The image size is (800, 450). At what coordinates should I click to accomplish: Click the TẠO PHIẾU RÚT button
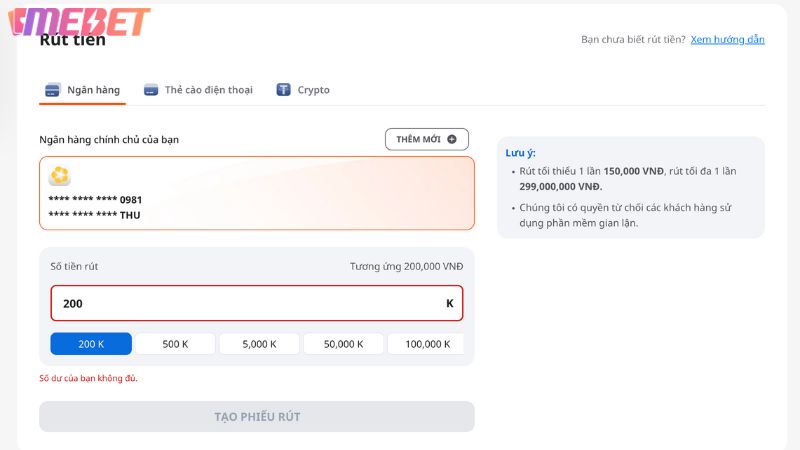(x=257, y=417)
